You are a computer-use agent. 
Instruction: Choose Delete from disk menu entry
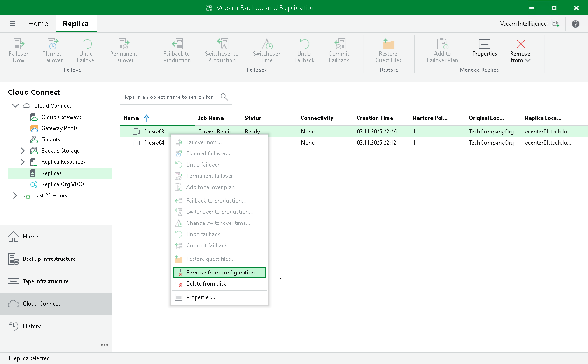pos(206,284)
